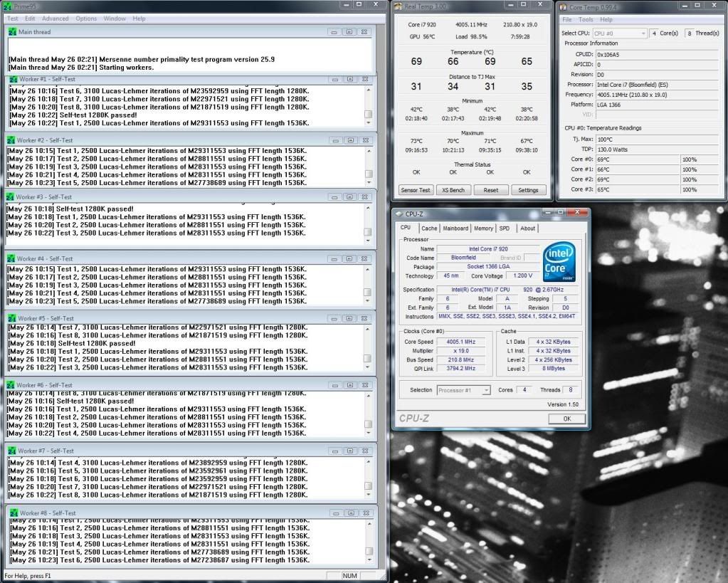Image resolution: width=728 pixels, height=583 pixels.
Task: Open the Window menu in Prime95
Action: [x=115, y=19]
